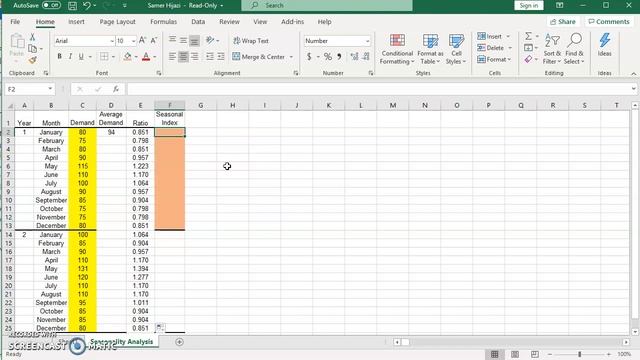Click the Cut scissors icon

click(32, 38)
